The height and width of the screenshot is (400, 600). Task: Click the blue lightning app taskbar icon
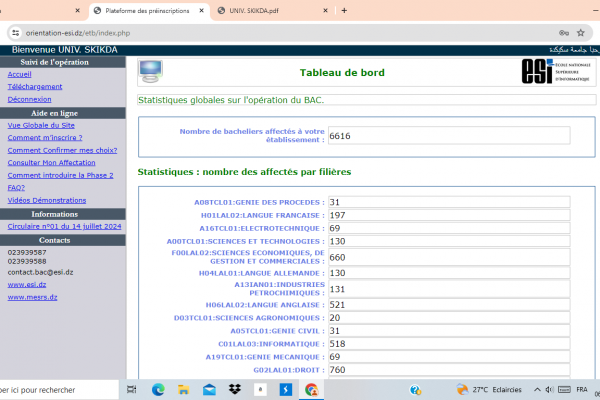[285, 390]
